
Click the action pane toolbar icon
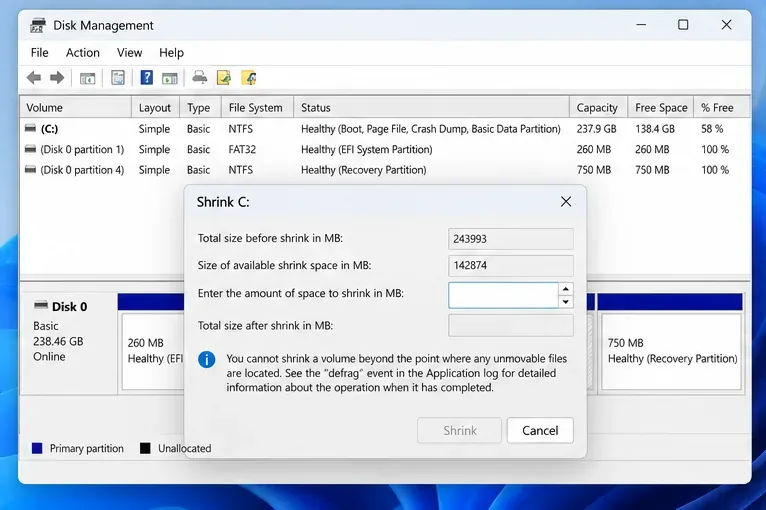point(170,78)
